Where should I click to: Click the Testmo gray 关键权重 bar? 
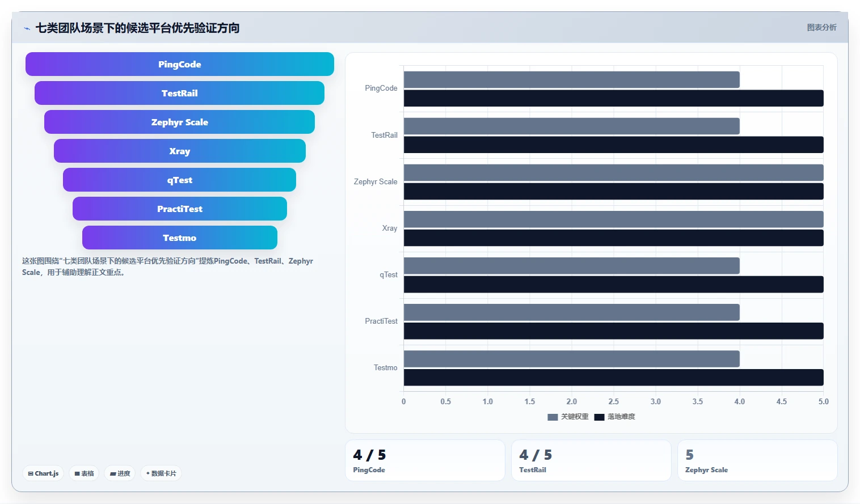[571, 358]
